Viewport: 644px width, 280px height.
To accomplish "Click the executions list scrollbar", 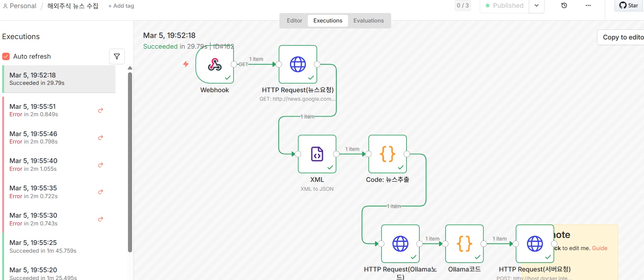I will click(x=130, y=162).
